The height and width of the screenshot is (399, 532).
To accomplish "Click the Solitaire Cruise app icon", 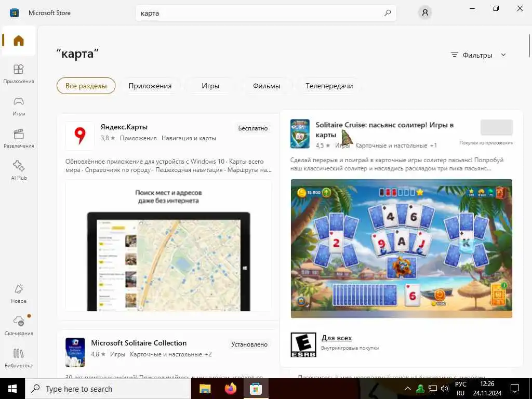I will point(300,134).
